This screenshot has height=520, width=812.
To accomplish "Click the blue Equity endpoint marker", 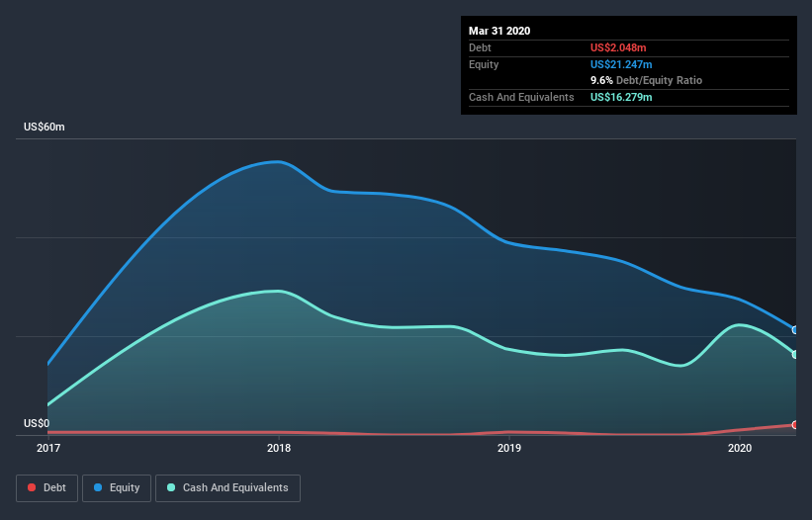I will point(795,329).
